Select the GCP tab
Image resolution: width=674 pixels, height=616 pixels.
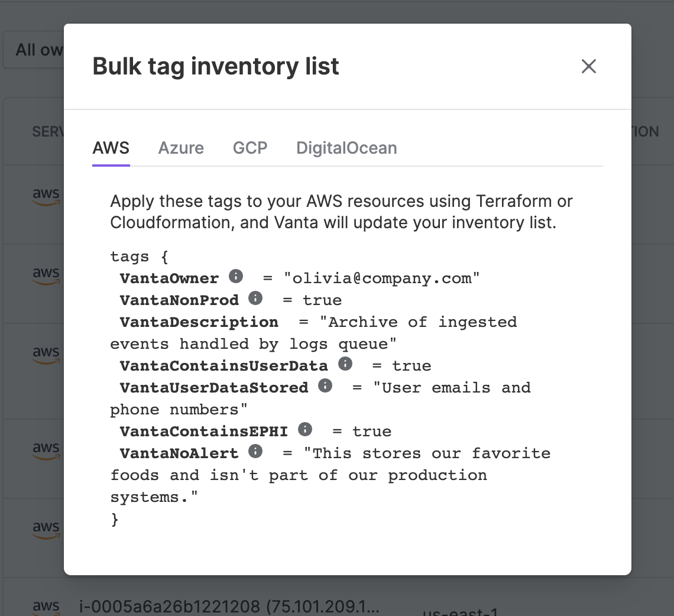point(250,148)
